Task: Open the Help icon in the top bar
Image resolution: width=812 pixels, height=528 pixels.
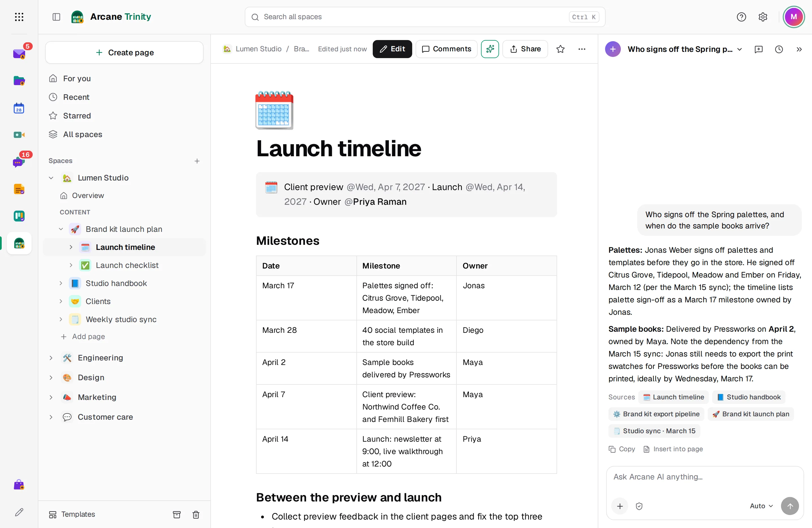Action: (741, 17)
